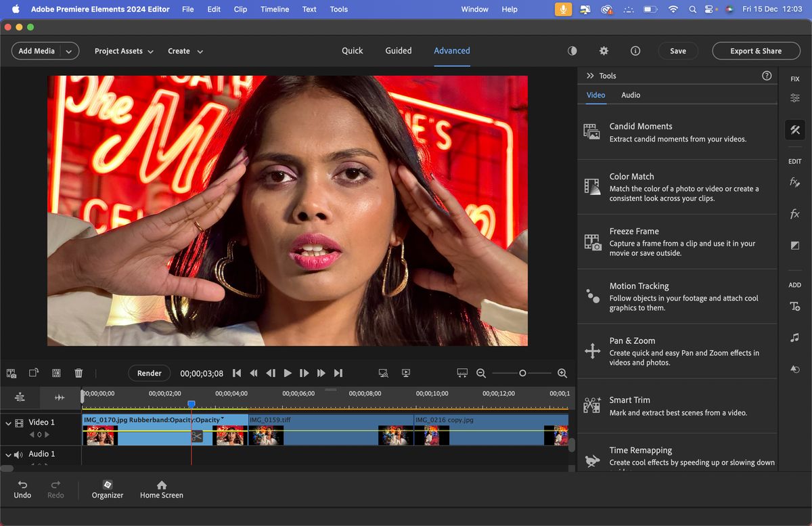Switch to the Audio tab in Tools panel
812x526 pixels.
[630, 95]
